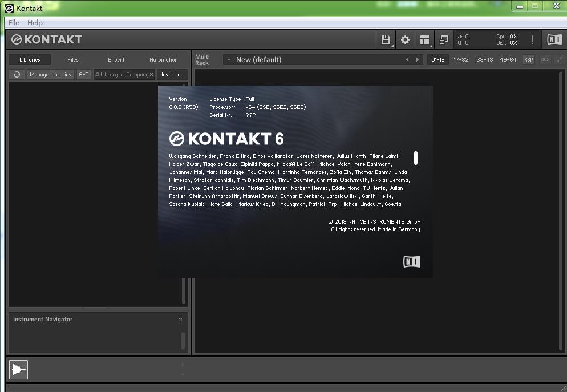Open the save/load floppy disk menu
567x392 pixels.
coord(386,39)
